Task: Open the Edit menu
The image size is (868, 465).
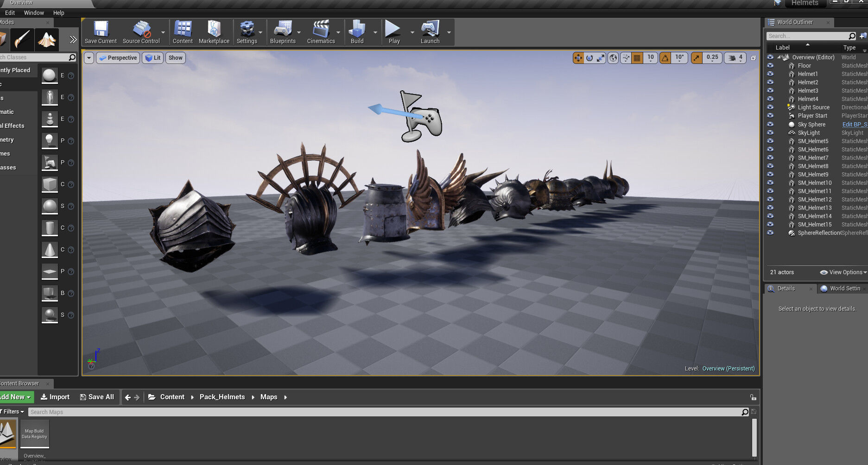Action: click(x=10, y=13)
